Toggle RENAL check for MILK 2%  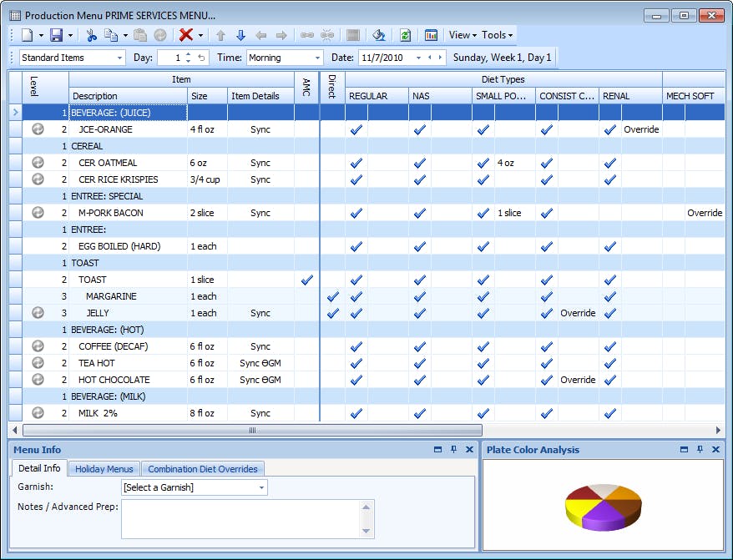pos(610,413)
